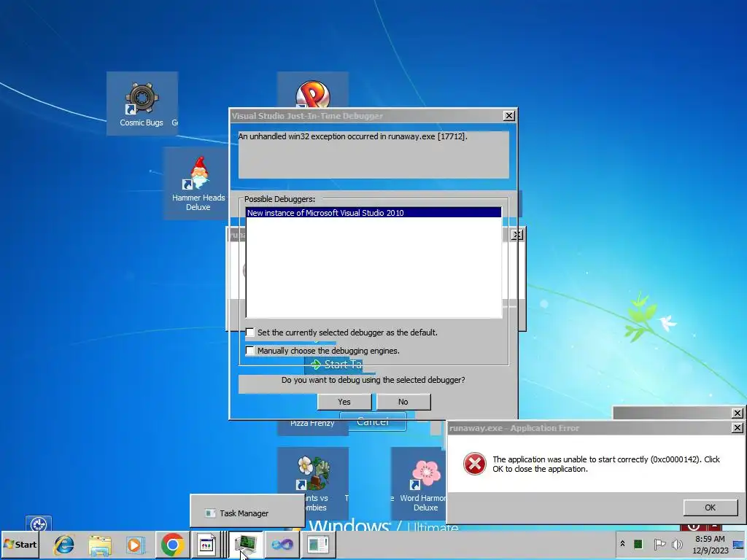
Task: Open Windows Explorer folder icon in taskbar
Action: pyautogui.click(x=100, y=544)
